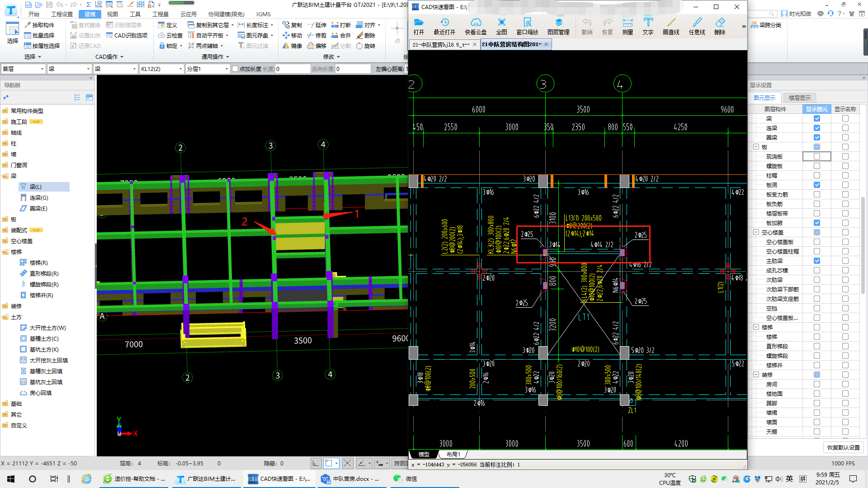The image size is (868, 488).
Task: Click the 移动 move tool
Action: tap(292, 35)
